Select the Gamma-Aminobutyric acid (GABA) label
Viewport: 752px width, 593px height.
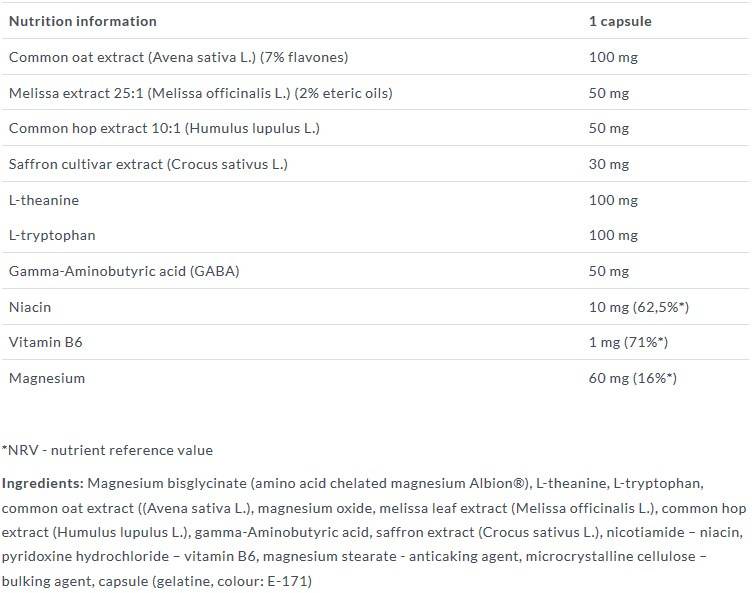(124, 271)
